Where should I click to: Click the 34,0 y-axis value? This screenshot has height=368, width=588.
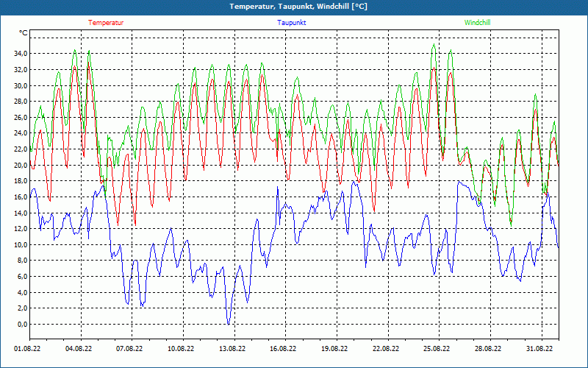[21, 54]
